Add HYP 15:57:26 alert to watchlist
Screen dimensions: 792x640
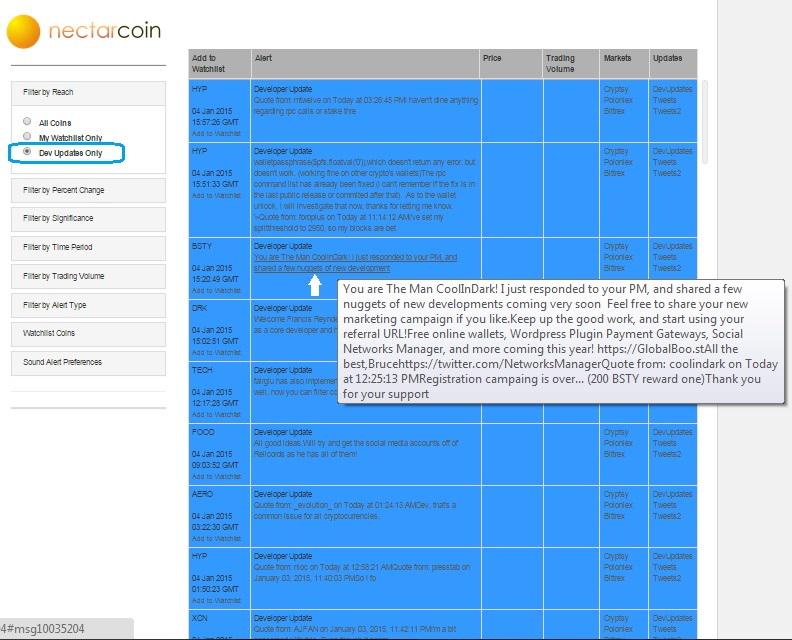coord(216,133)
